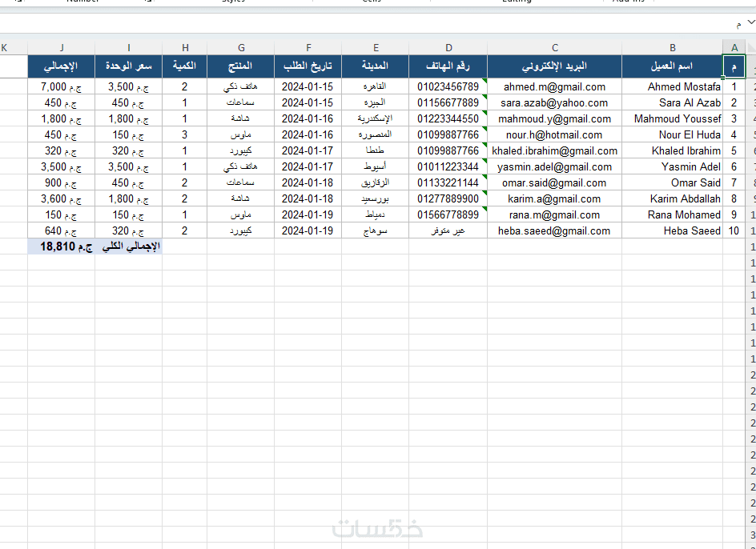Select the cell Heba Saeed

(x=672, y=230)
